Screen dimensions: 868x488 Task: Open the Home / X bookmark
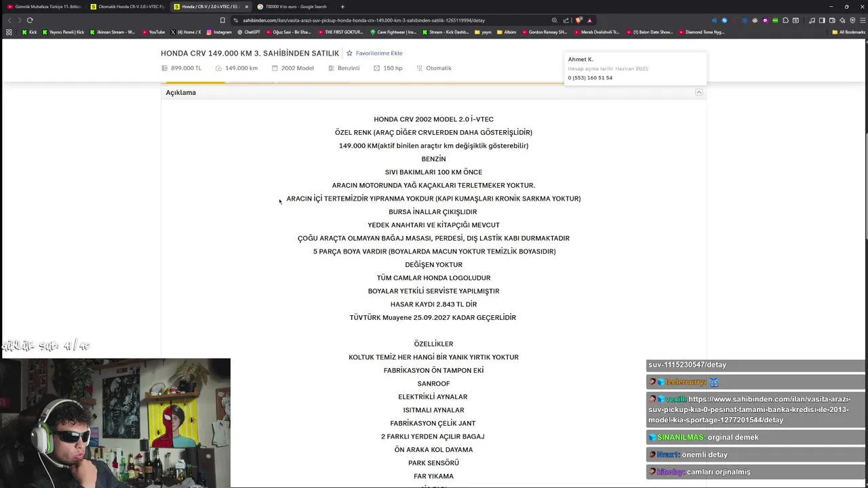point(186,32)
